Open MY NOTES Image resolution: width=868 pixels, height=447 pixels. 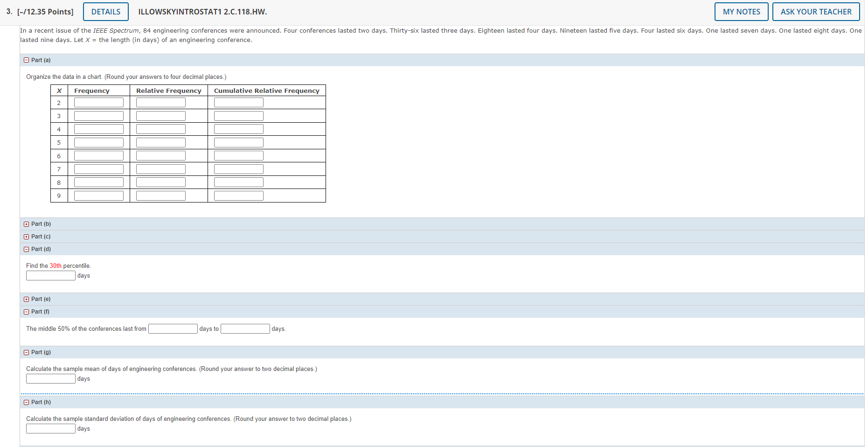741,11
